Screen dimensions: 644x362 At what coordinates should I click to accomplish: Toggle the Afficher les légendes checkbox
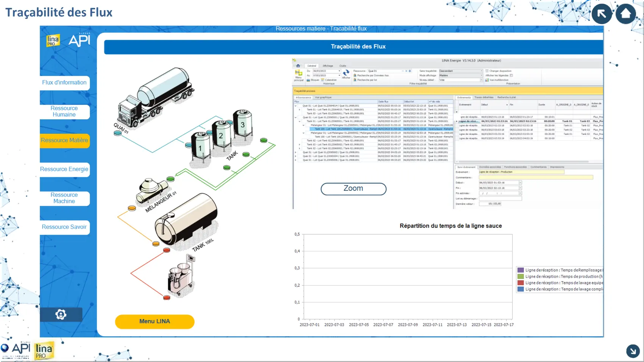pos(511,75)
